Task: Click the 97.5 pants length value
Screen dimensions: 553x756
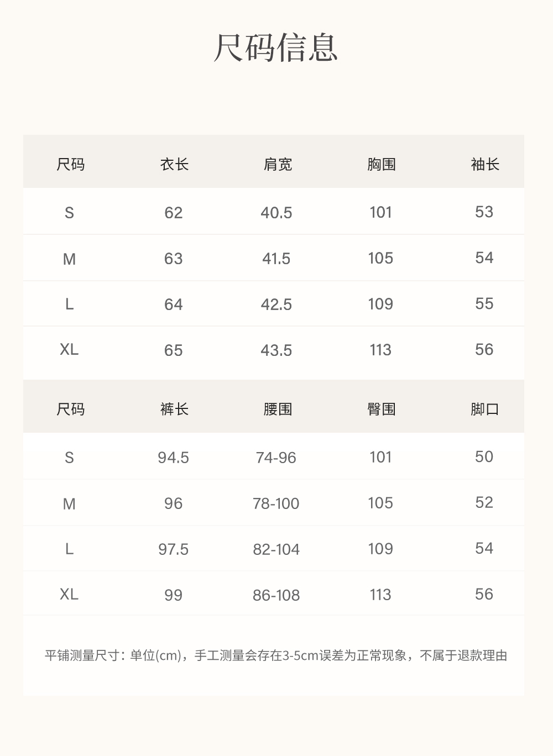Action: [x=173, y=549]
